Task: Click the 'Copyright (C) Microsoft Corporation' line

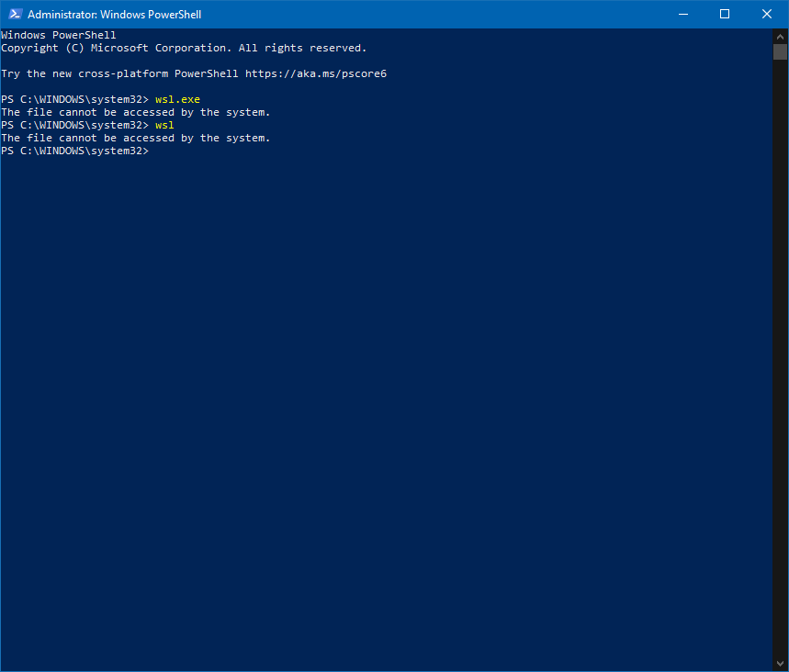Action: [184, 49]
